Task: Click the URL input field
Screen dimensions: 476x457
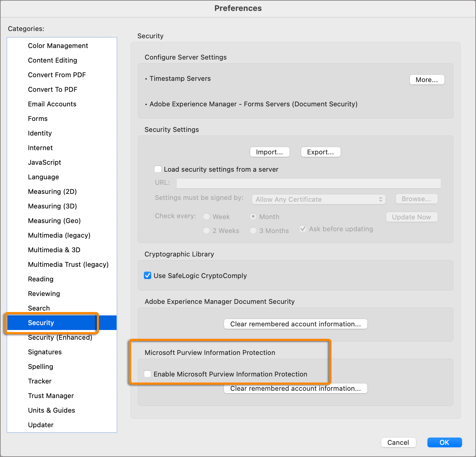Action: coord(308,183)
